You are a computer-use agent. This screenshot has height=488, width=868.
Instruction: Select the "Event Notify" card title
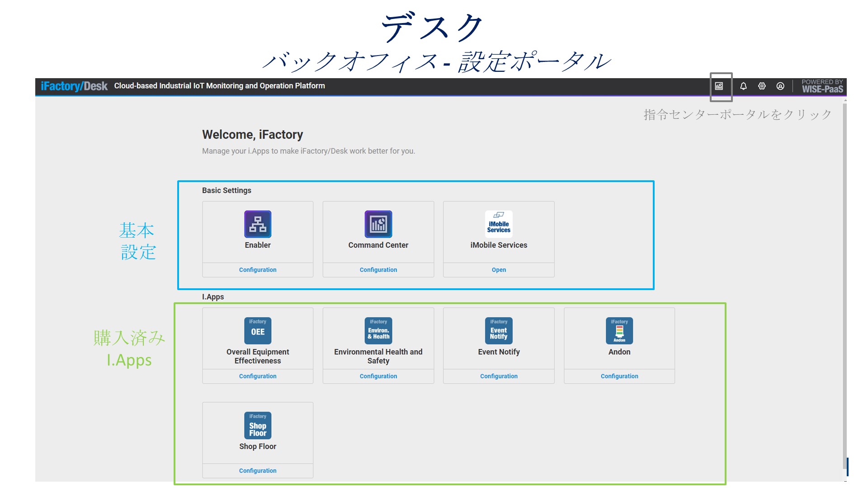[499, 352]
